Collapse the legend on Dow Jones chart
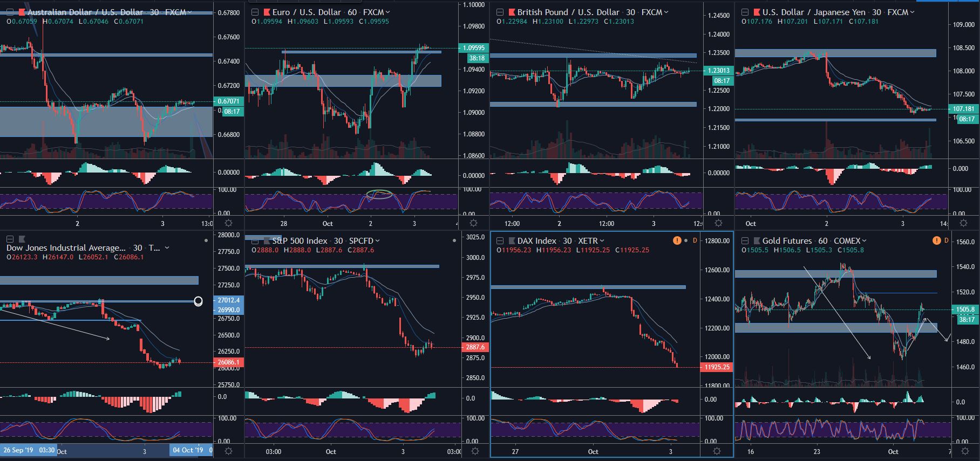980x461 pixels. coord(10,239)
